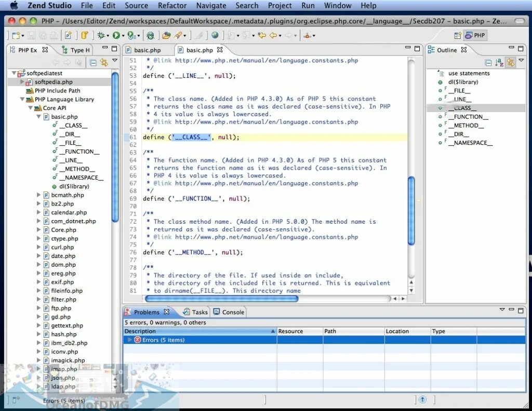Select PHP Include Path in explorer
Image resolution: width=532 pixels, height=411 pixels.
pos(57,90)
